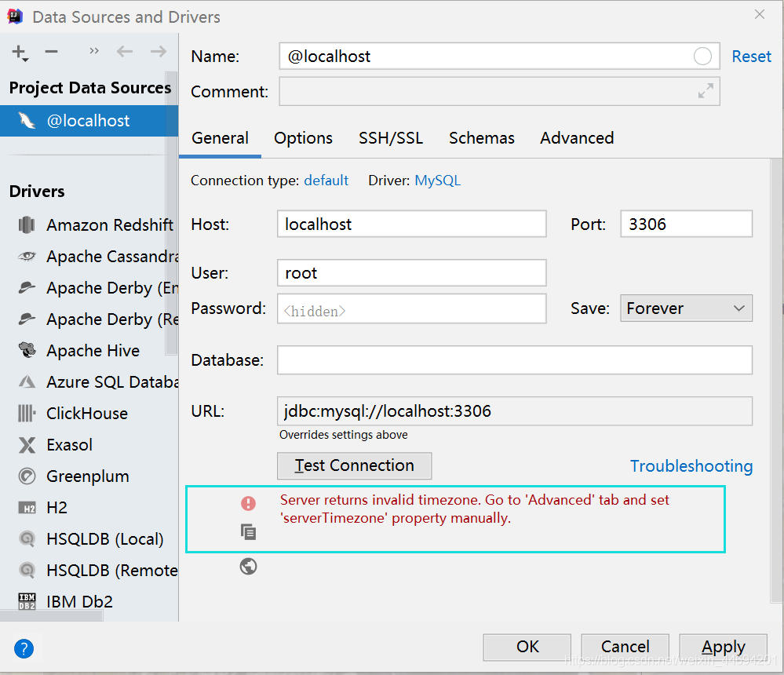This screenshot has height=675, width=784.
Task: Click the empty Database field
Action: 515,359
